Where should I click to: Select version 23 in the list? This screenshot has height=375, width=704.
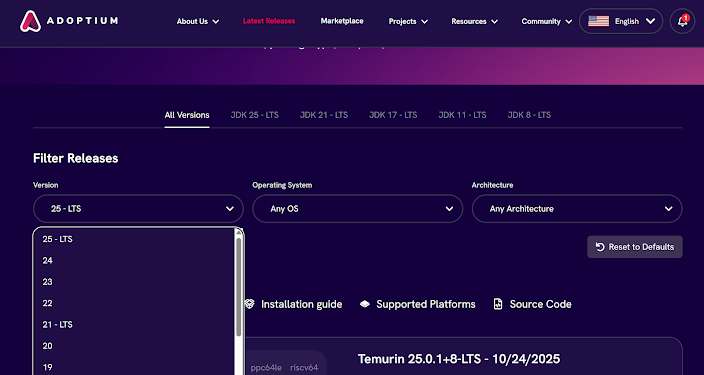(134, 282)
